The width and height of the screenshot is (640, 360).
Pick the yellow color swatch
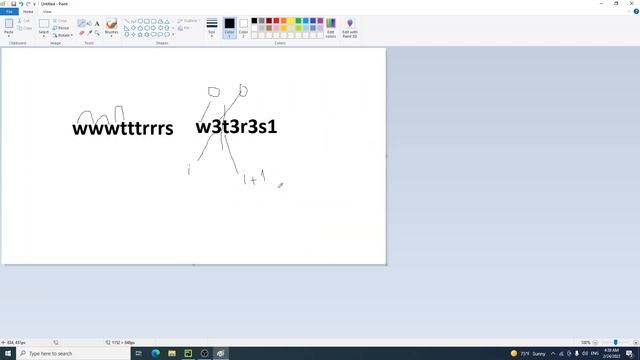click(x=291, y=21)
